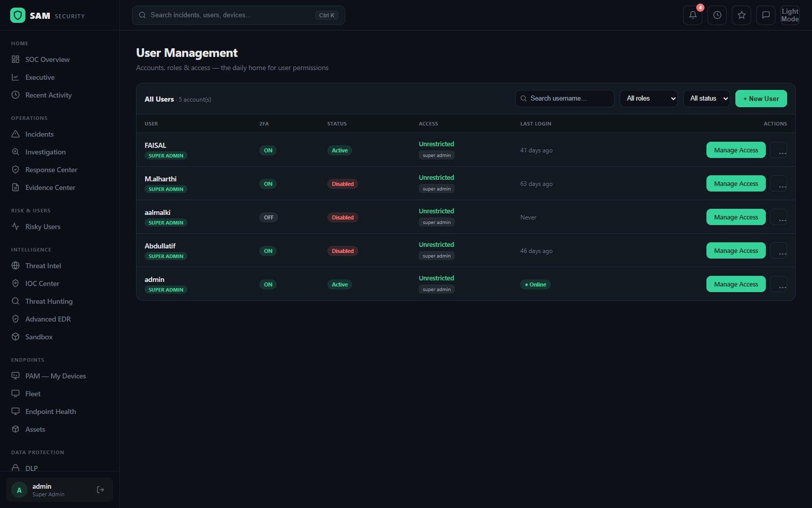The image size is (812, 508).
Task: Click the Executive chart icon
Action: pyautogui.click(x=15, y=77)
